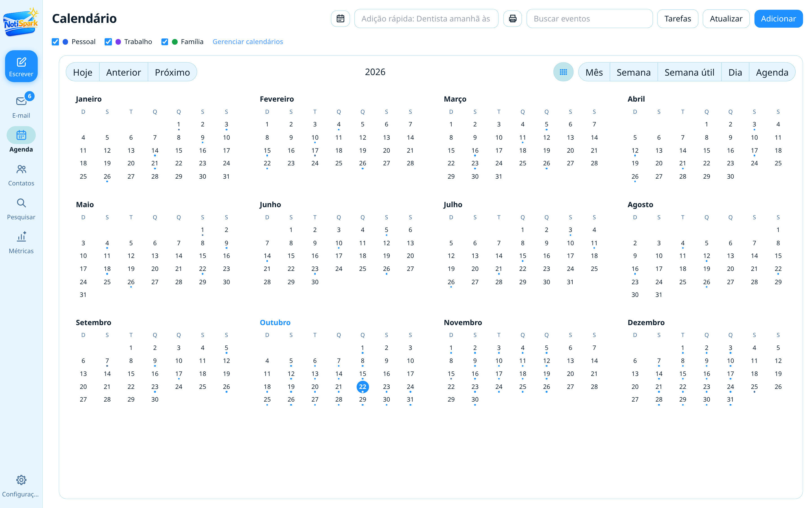Toggle the Trabalho calendar checkbox

(108, 42)
